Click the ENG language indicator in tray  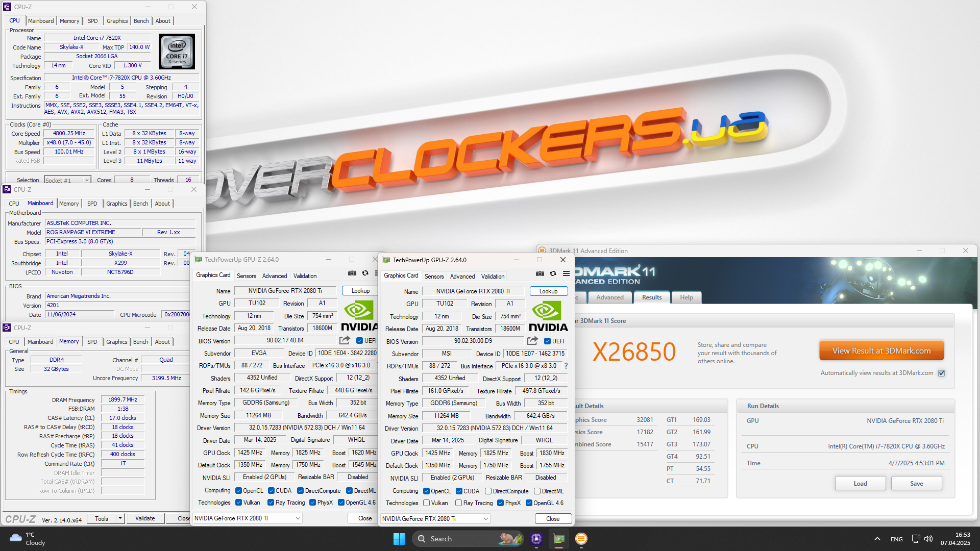pyautogui.click(x=897, y=539)
